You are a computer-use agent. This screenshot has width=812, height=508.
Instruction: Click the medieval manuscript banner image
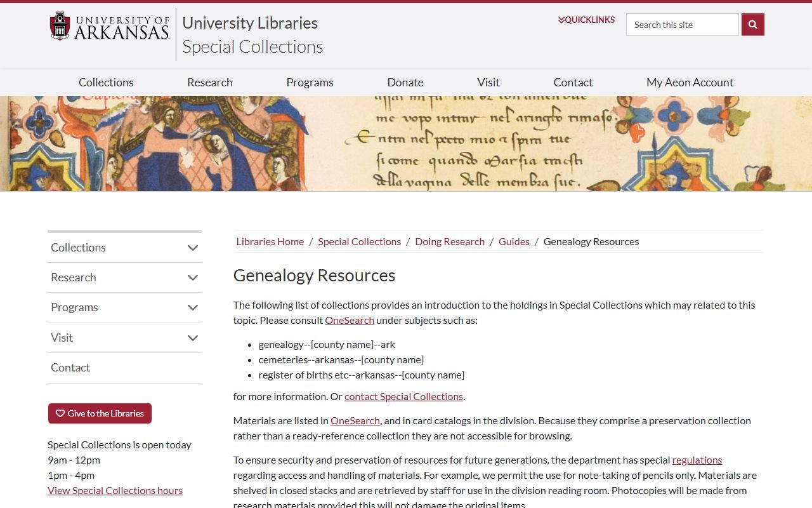coord(406,144)
